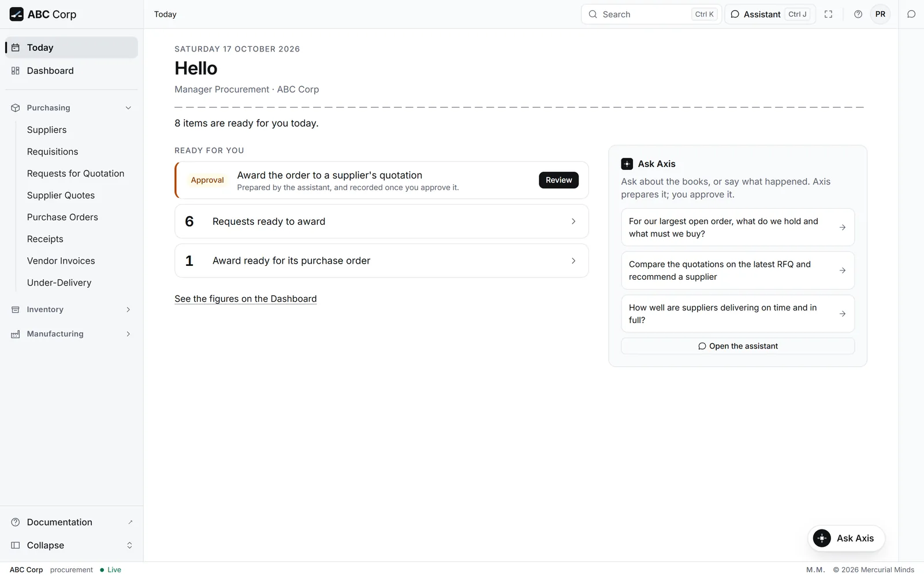Open Purchase Orders in the sidebar

pos(62,217)
